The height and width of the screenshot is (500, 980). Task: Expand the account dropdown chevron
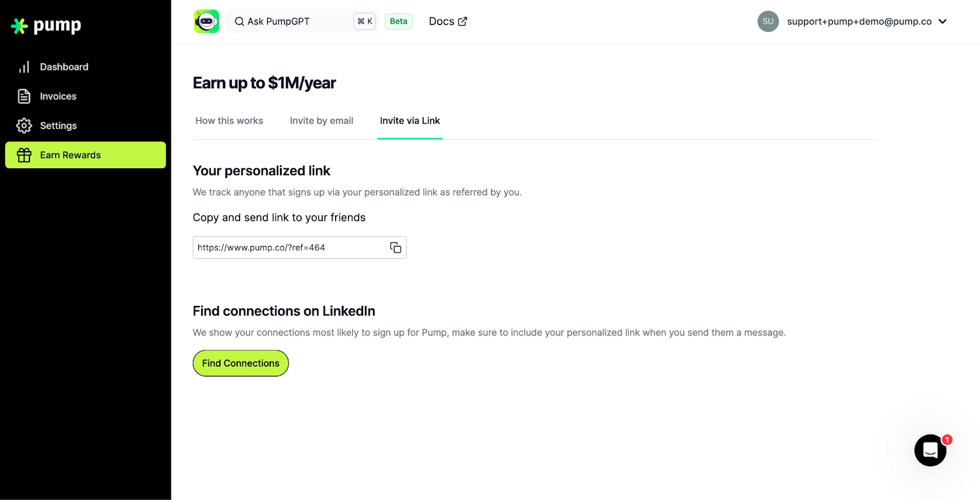[x=943, y=21]
